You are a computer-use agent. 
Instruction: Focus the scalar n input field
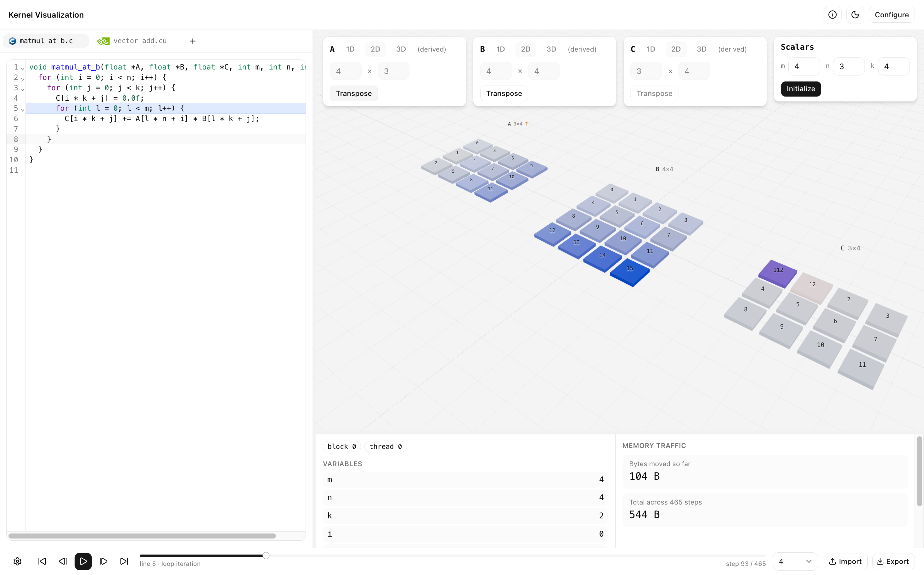849,67
